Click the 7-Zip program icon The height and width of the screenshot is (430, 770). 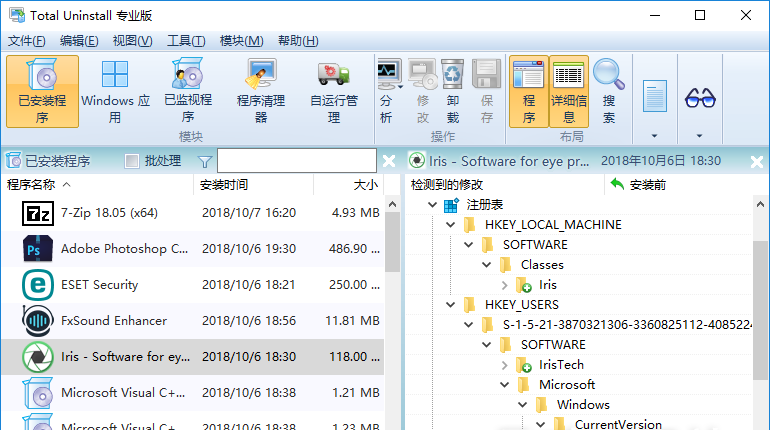38,214
